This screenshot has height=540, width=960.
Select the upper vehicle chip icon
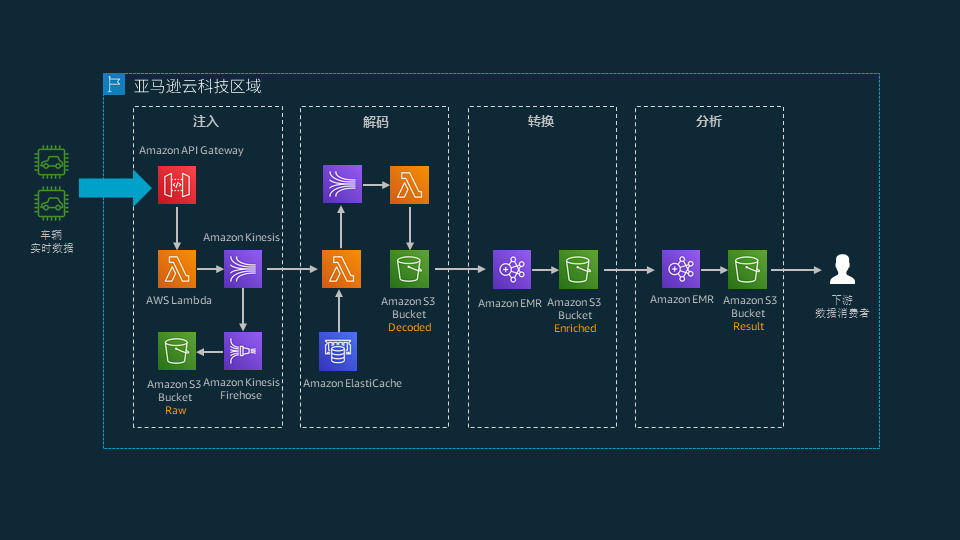click(x=51, y=161)
